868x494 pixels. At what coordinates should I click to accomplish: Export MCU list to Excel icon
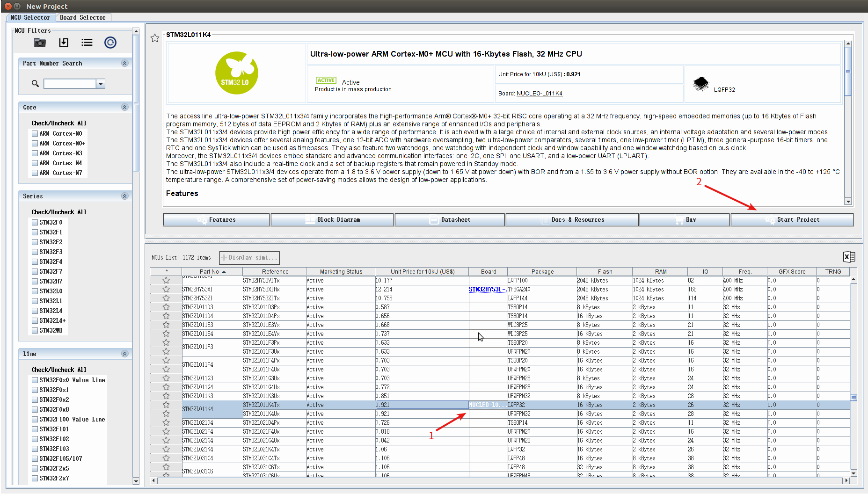(x=849, y=256)
